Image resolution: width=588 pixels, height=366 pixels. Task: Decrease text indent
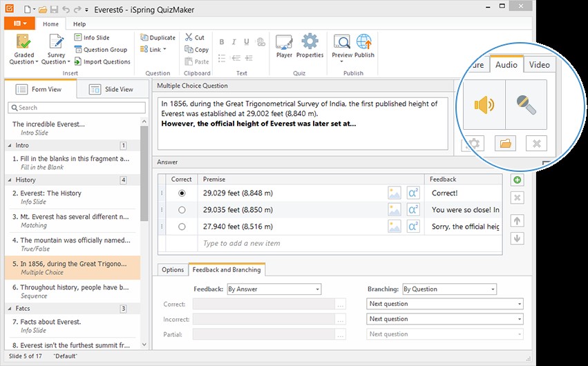coord(236,58)
